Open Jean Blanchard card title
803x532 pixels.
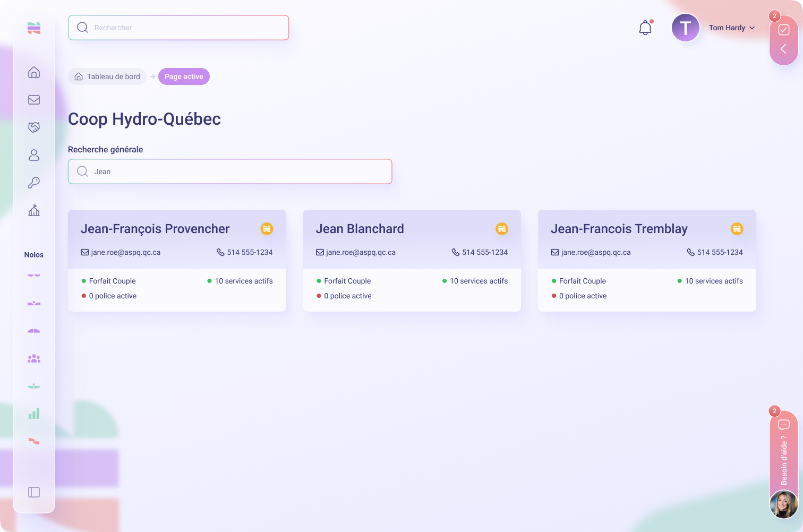(360, 229)
